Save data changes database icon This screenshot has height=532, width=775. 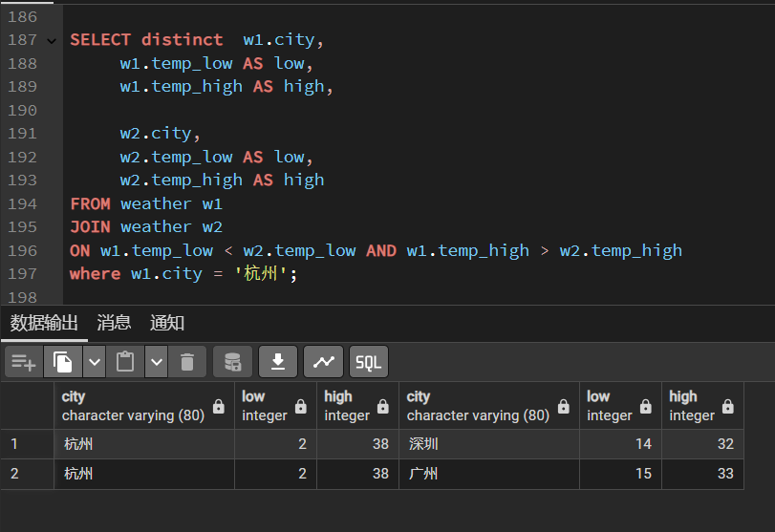tap(233, 362)
